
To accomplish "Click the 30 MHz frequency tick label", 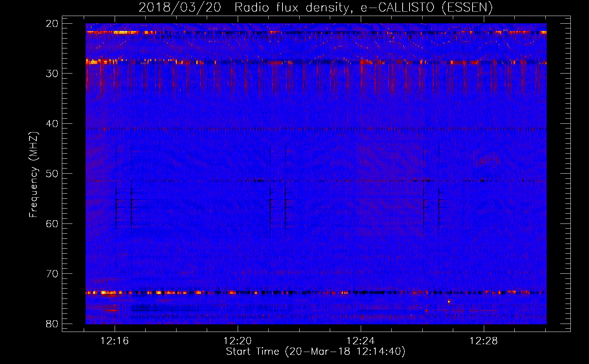I will [x=52, y=74].
